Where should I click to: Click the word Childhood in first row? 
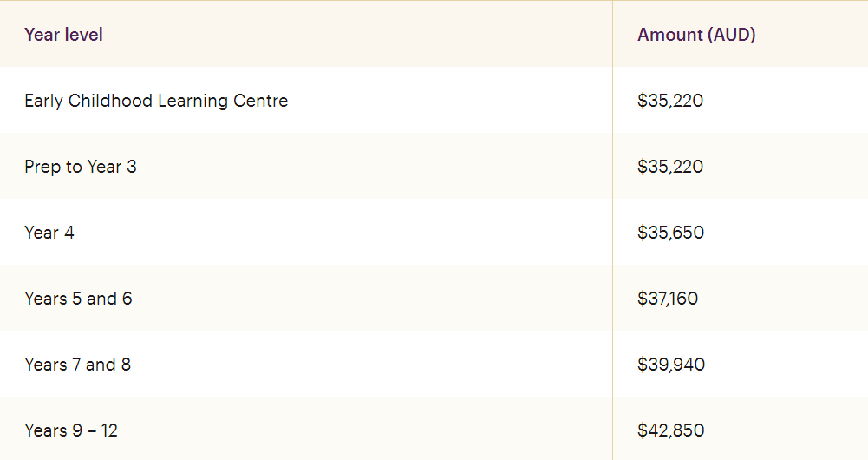(110, 101)
